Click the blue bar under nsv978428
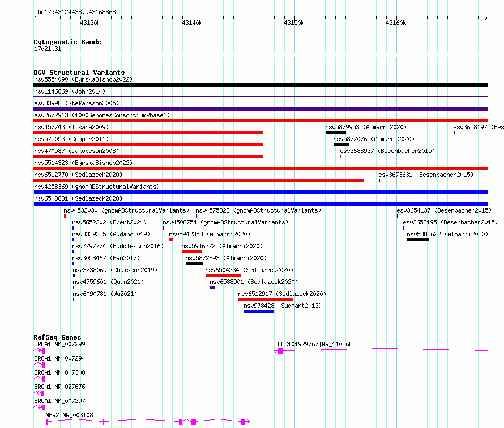 click(259, 311)
